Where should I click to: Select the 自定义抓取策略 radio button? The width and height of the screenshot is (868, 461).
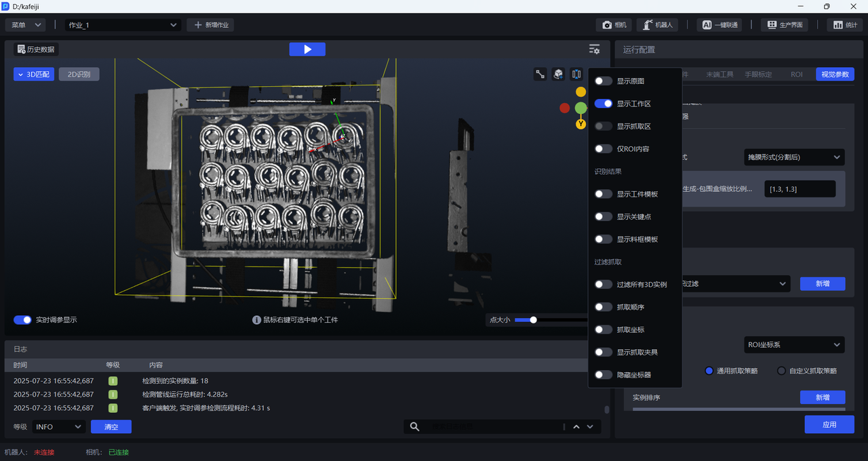(x=781, y=371)
